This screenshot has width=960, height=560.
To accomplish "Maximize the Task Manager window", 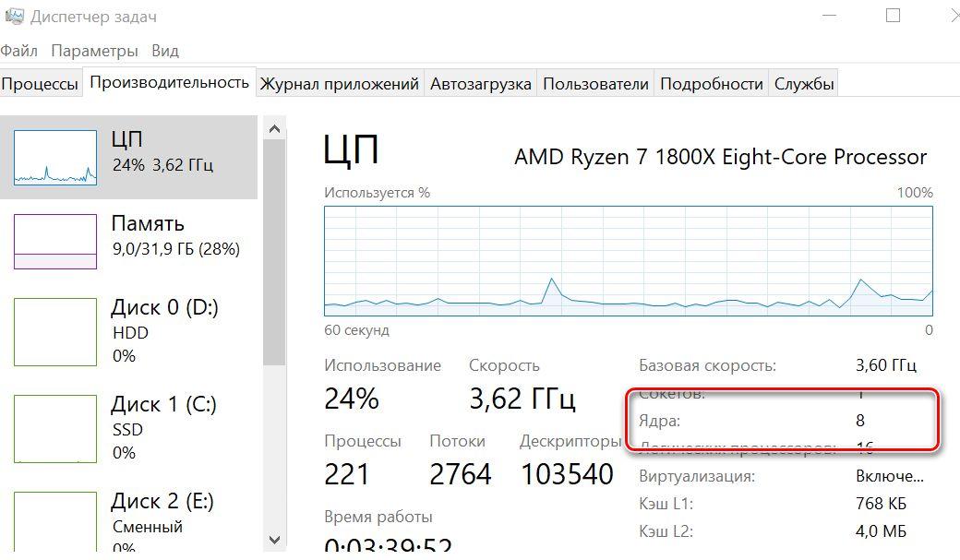I will [894, 16].
